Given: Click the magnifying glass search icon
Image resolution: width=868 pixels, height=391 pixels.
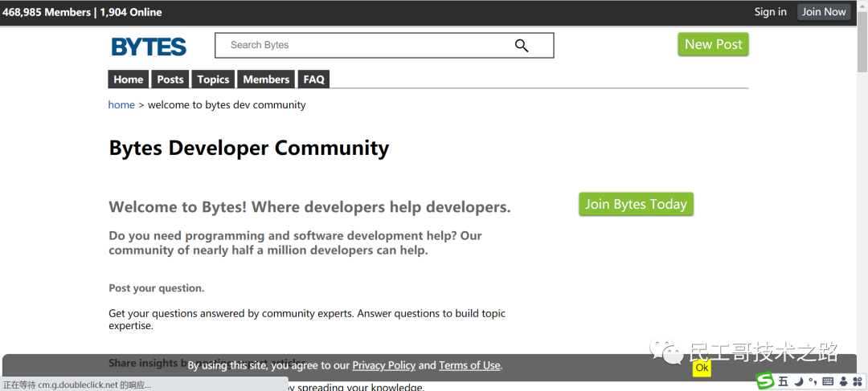Looking at the screenshot, I should point(522,45).
